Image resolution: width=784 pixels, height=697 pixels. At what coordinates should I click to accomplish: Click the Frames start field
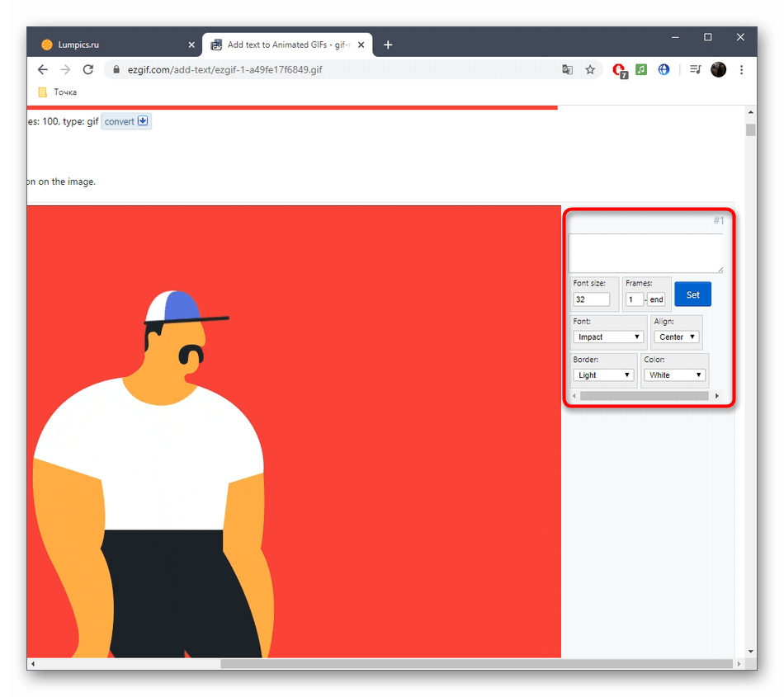[634, 299]
